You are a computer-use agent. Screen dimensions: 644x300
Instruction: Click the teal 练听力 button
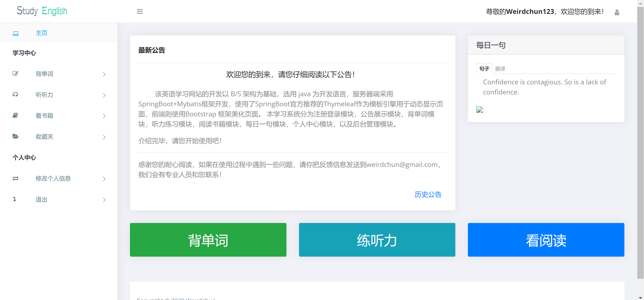(377, 240)
